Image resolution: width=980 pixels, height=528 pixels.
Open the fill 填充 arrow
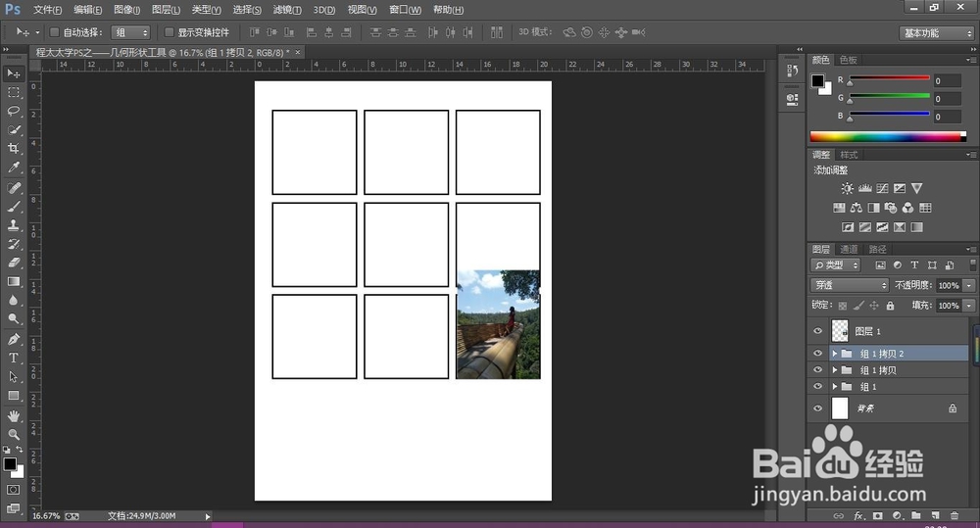pos(969,306)
